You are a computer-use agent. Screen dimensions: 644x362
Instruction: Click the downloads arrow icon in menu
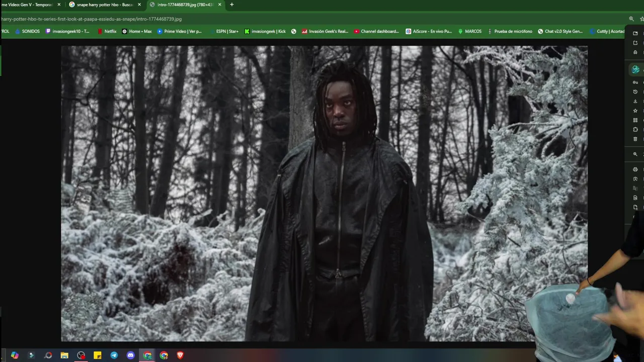click(x=635, y=101)
